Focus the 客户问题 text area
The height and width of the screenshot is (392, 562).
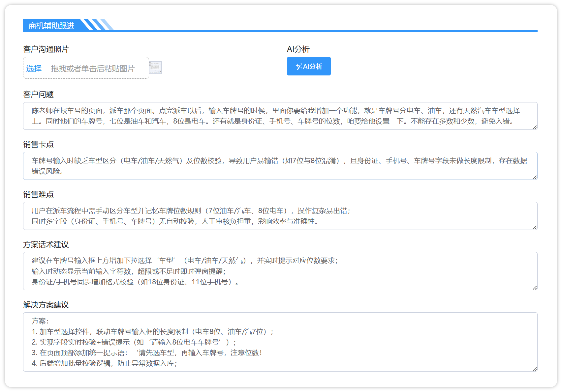point(280,116)
